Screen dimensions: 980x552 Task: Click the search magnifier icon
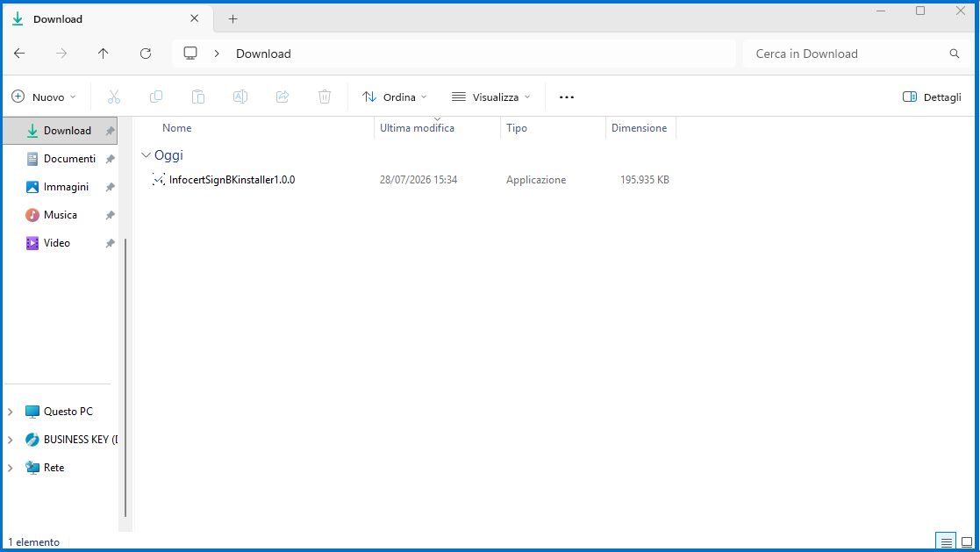tap(955, 54)
